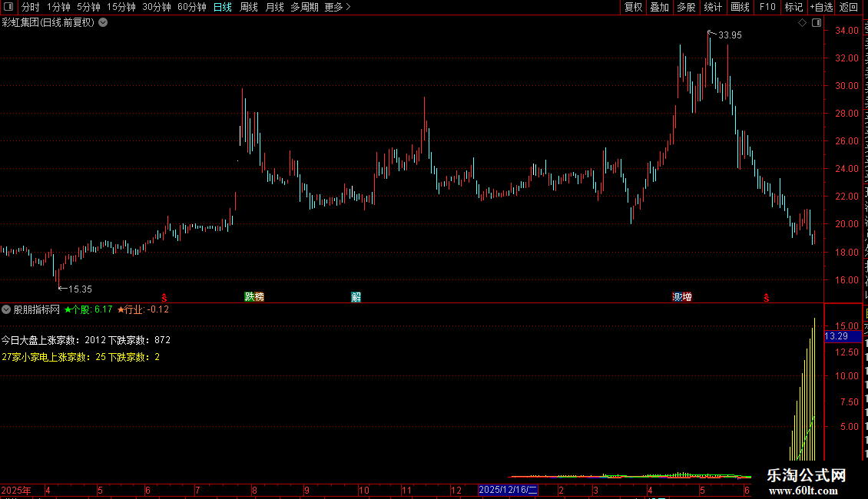
Task: Click the 测增 event marker
Action: (x=682, y=297)
